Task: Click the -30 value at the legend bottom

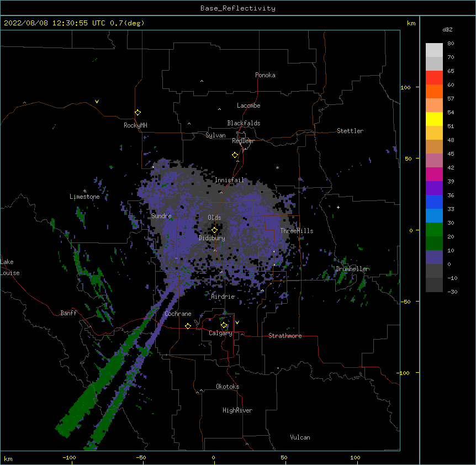Action: [x=452, y=292]
